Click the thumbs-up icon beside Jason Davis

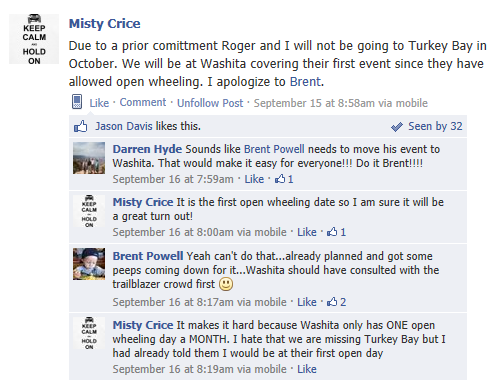click(80, 126)
